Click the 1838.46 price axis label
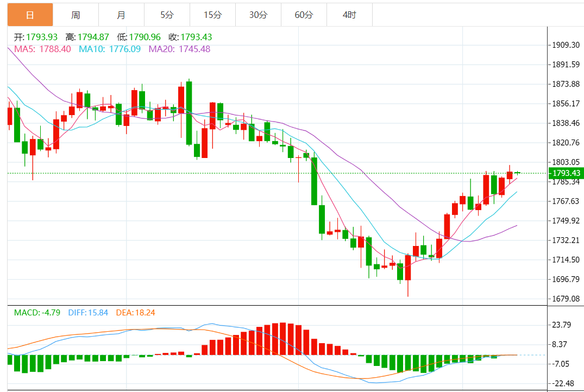Image resolution: width=584 pixels, height=392 pixels. pos(566,123)
